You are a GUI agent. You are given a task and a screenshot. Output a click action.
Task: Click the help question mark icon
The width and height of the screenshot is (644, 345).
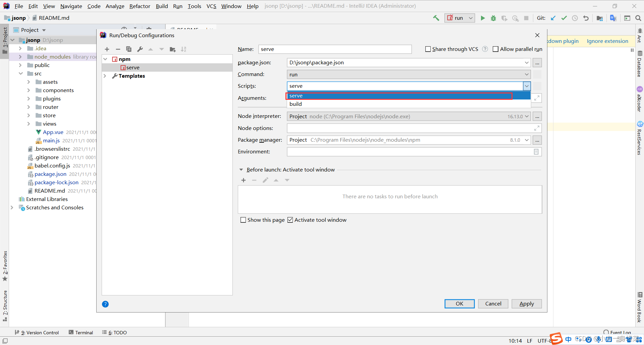[x=105, y=304]
